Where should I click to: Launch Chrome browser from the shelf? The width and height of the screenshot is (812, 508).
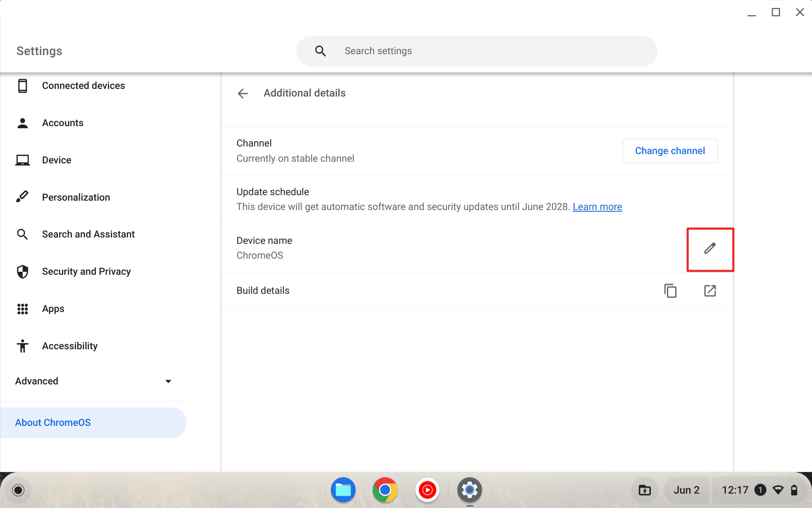pos(385,490)
